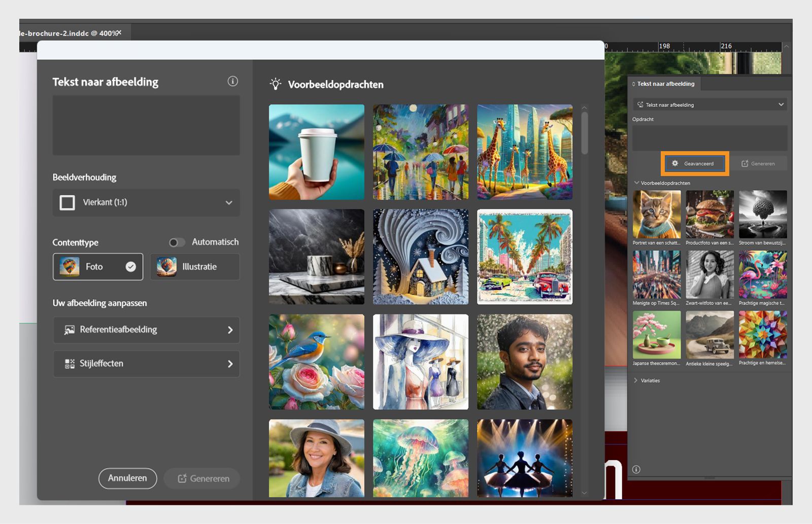This screenshot has width=812, height=524.
Task: Click the scroll-down arrow of the dialog examples list
Action: pyautogui.click(x=584, y=493)
